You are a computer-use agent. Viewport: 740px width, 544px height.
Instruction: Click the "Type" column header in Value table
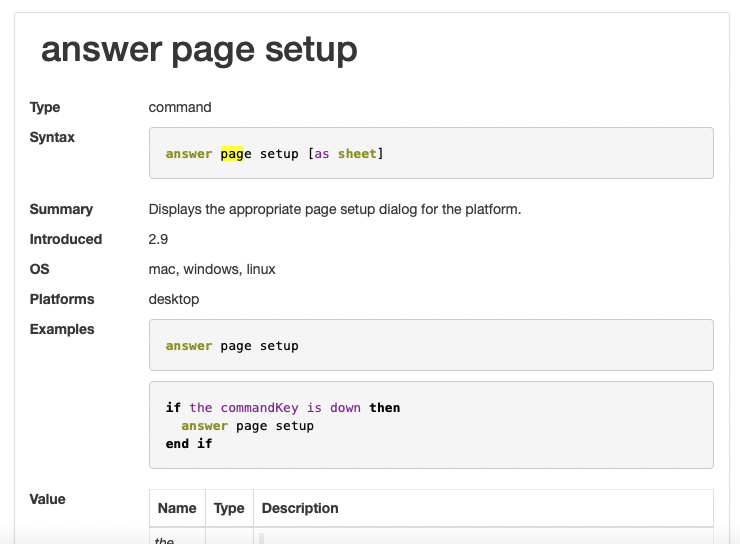[x=229, y=508]
